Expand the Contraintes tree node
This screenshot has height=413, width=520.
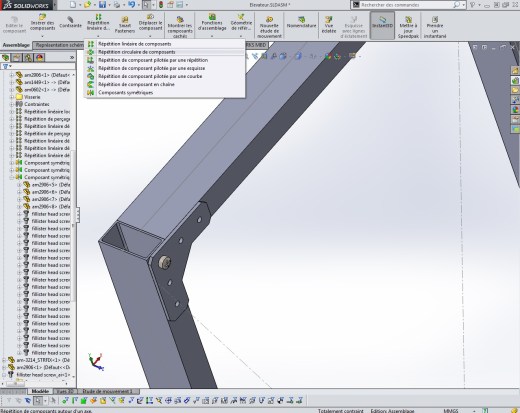(12, 104)
